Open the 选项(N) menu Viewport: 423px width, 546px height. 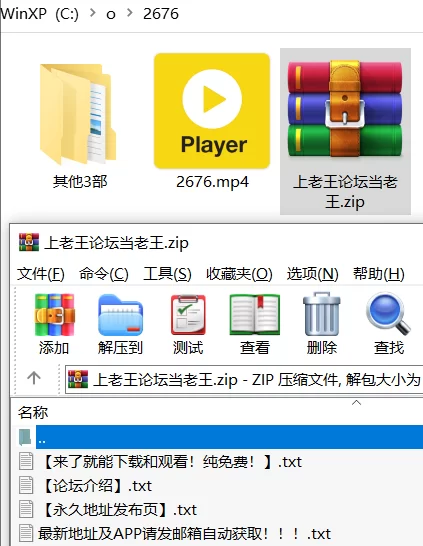(312, 274)
